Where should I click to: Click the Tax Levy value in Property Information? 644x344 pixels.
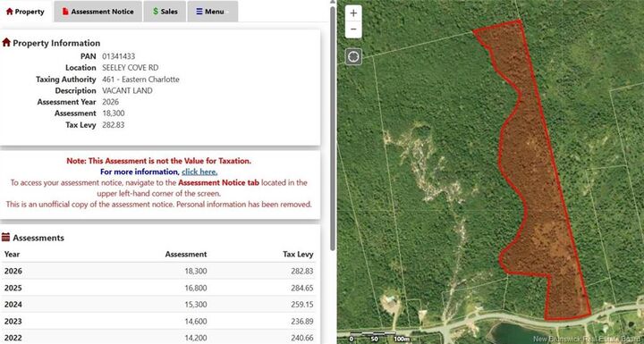pyautogui.click(x=113, y=125)
